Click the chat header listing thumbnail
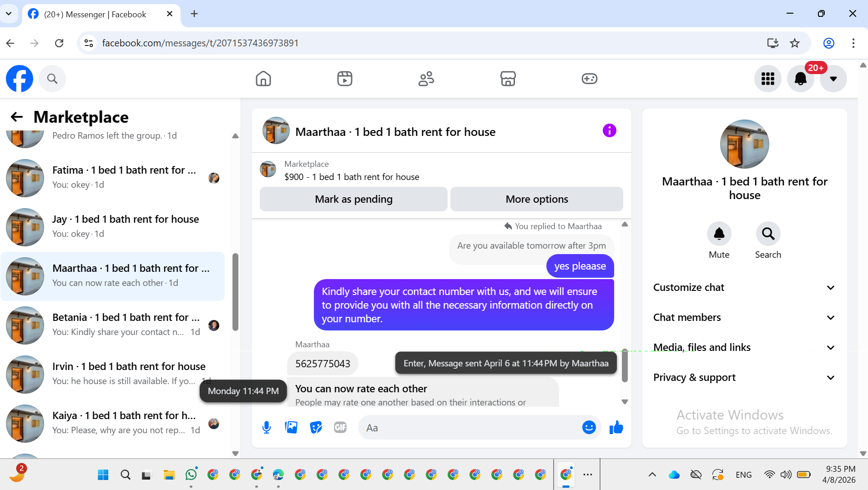This screenshot has width=868, height=490. (276, 131)
